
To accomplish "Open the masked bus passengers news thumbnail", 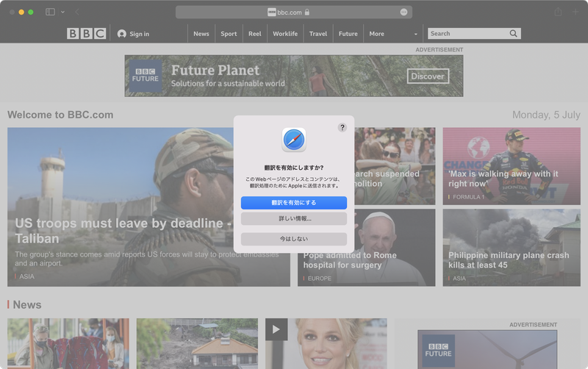I will (x=68, y=343).
